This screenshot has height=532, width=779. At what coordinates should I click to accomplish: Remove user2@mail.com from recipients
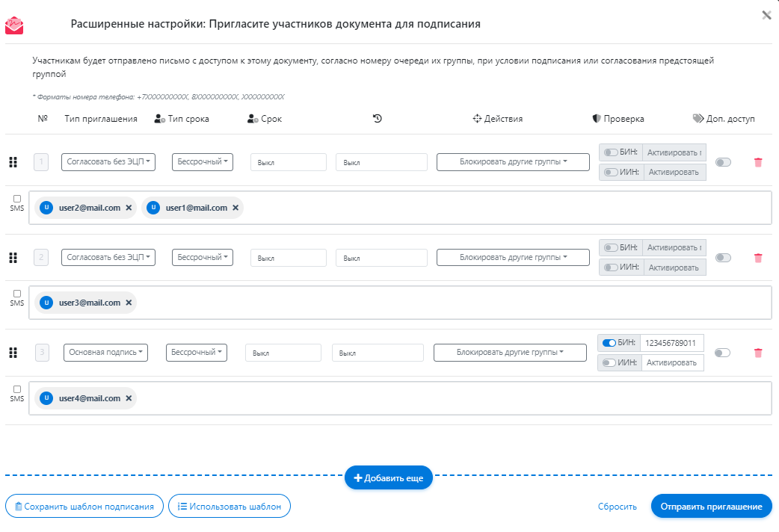129,208
